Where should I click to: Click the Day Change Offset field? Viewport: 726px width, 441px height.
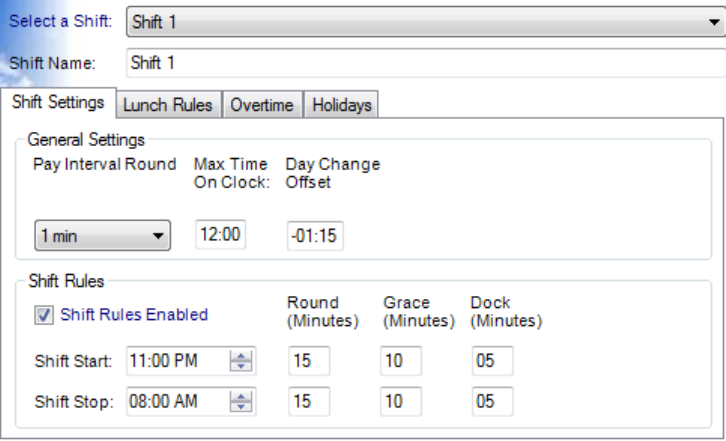[x=315, y=236]
